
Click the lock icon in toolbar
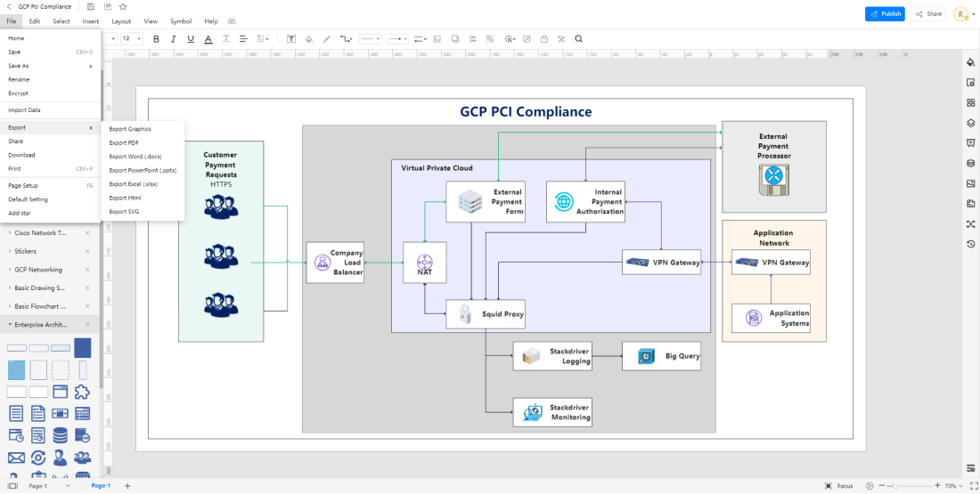click(543, 39)
